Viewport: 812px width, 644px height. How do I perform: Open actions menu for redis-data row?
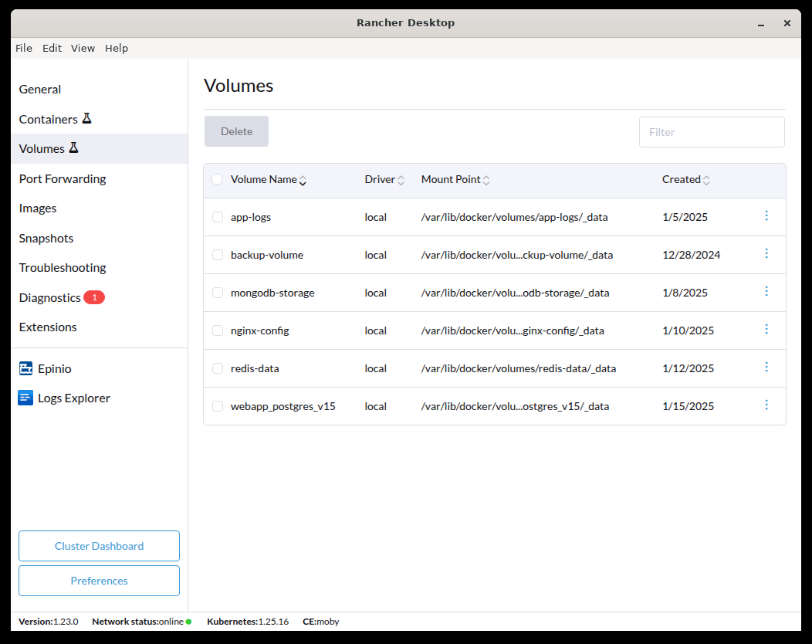point(766,367)
